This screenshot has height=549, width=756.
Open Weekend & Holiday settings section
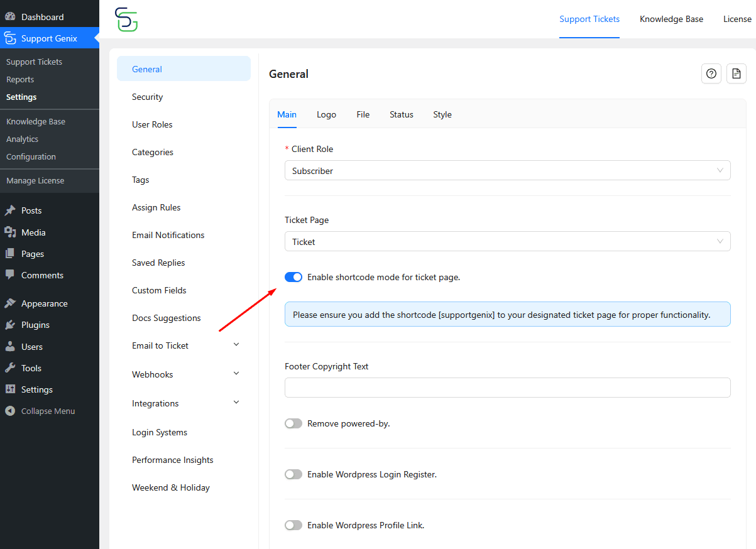point(184,487)
